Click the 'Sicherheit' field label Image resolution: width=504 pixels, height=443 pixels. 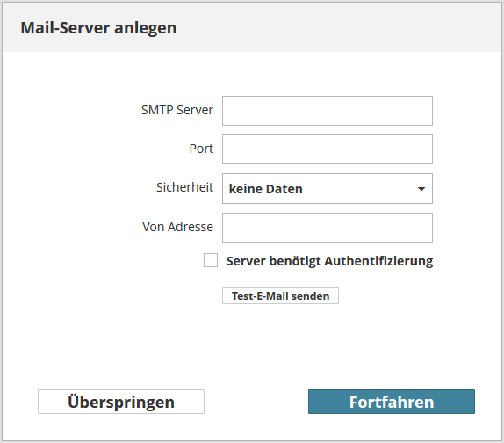tap(184, 187)
